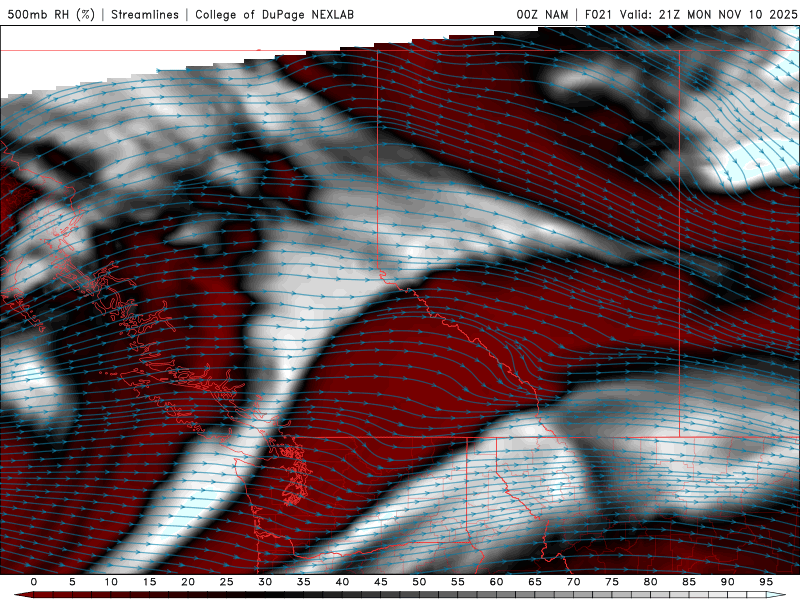Click the colorbar label "40"

tap(342, 582)
